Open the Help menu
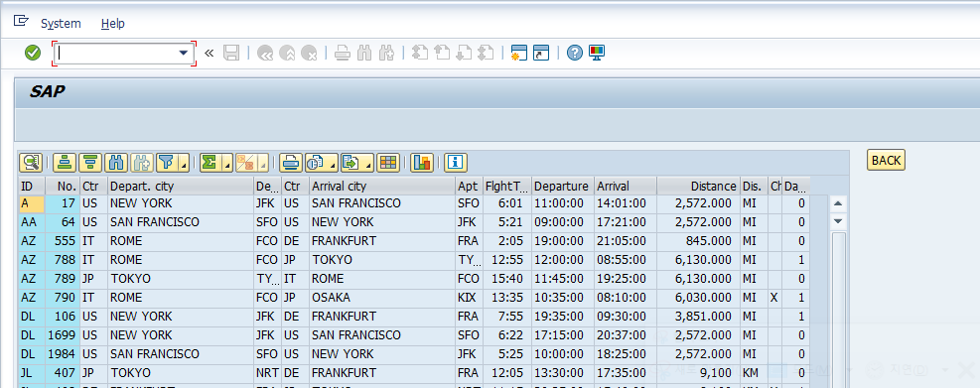The image size is (980, 388). coord(112,24)
